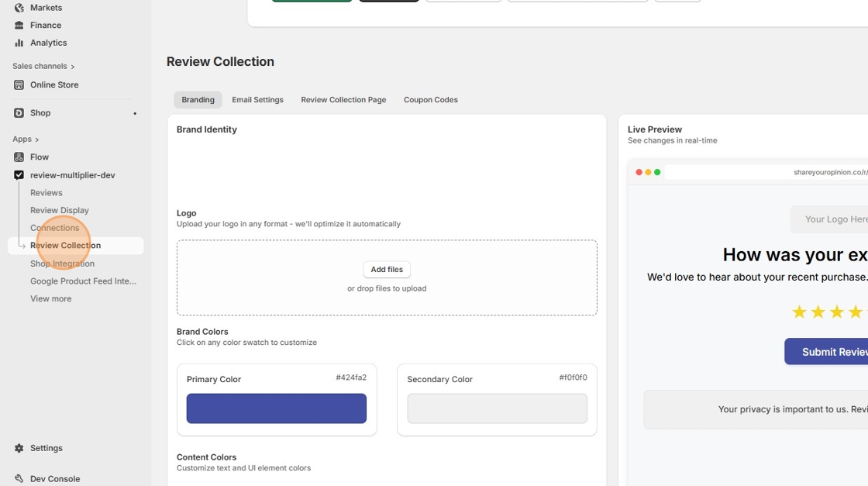Expand the Sales channels section
The width and height of the screenshot is (868, 486).
tap(73, 67)
